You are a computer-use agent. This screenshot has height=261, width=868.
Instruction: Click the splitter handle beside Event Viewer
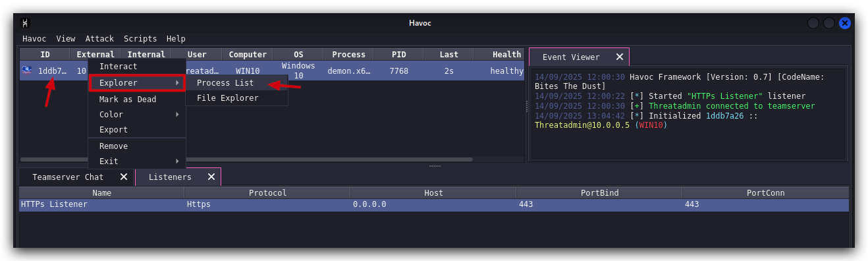coord(527,105)
